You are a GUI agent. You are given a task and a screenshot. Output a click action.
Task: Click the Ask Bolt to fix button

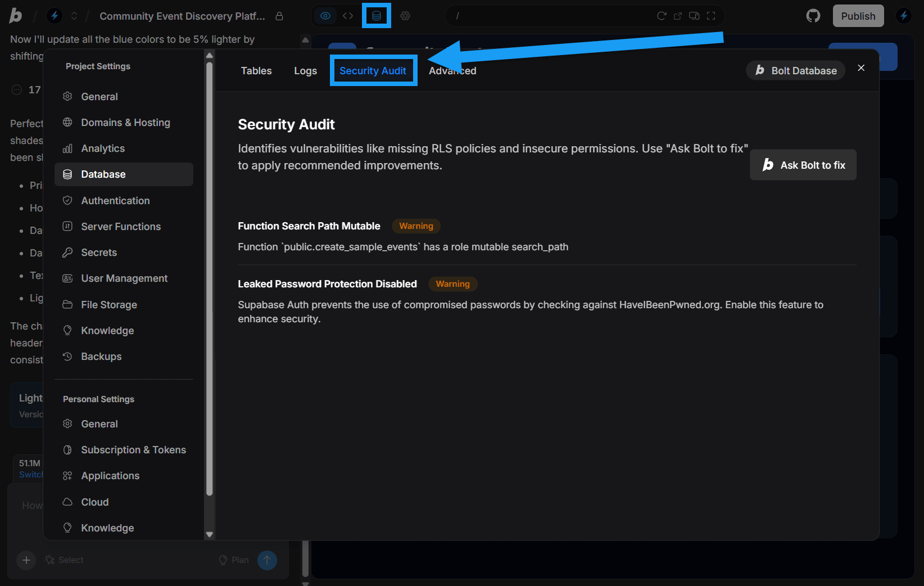coord(803,165)
